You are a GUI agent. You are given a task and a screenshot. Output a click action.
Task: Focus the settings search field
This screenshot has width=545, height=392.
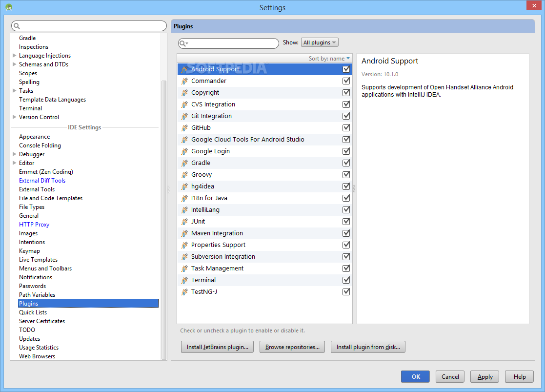point(89,26)
